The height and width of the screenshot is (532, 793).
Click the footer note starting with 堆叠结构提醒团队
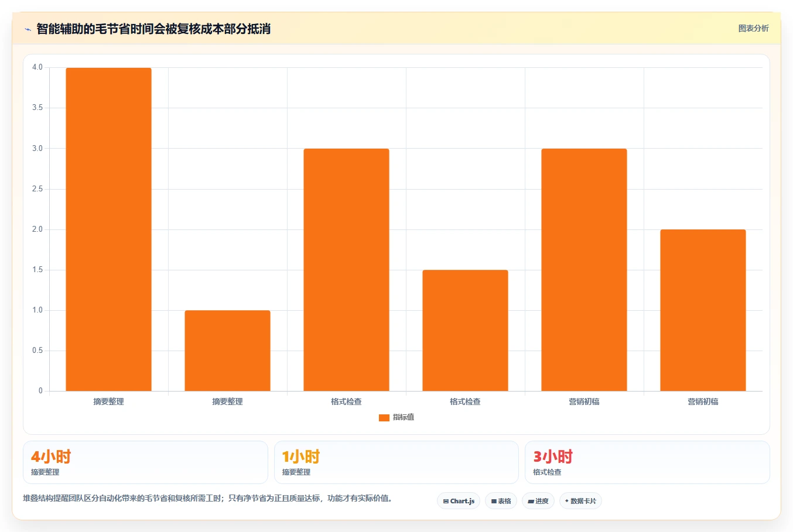[207, 498]
